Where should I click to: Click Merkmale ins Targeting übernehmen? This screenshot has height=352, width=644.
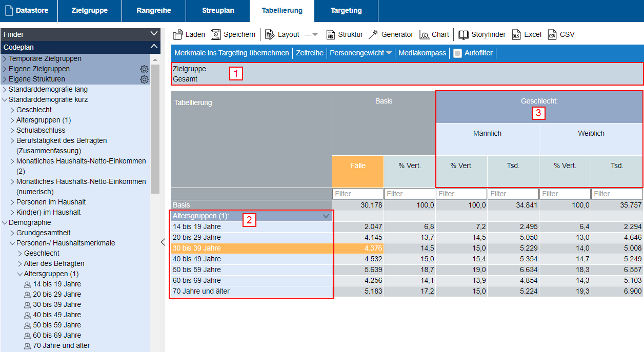[x=231, y=53]
